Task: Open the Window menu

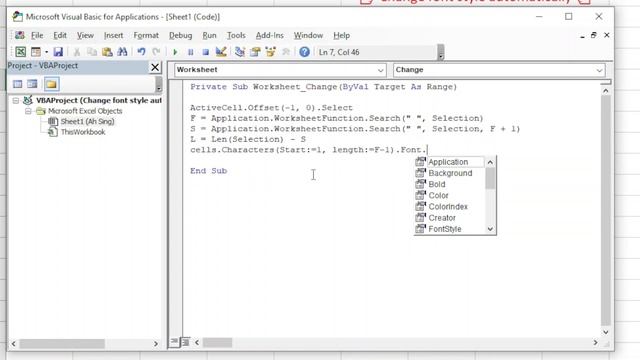Action: (308, 36)
